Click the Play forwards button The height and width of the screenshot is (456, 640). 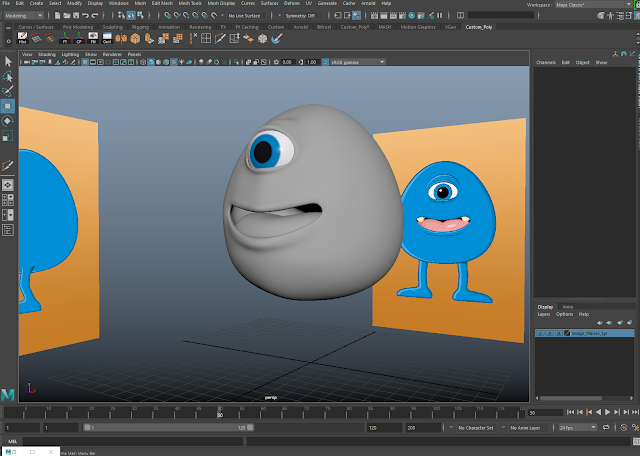[x=607, y=412]
